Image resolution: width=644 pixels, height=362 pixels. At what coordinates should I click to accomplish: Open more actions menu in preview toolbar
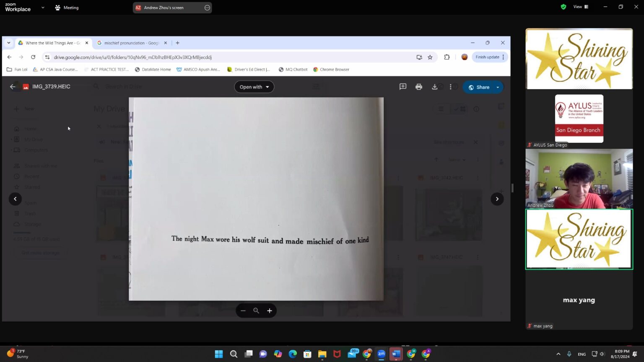451,87
